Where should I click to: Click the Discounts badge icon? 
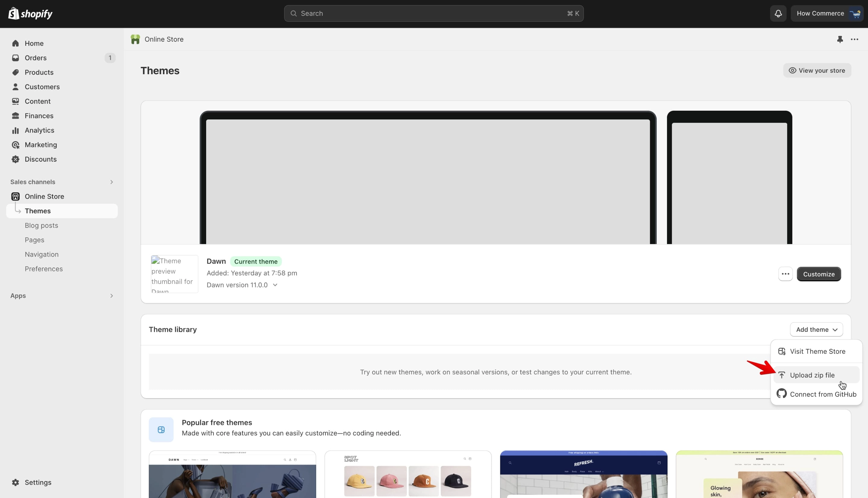tap(15, 159)
